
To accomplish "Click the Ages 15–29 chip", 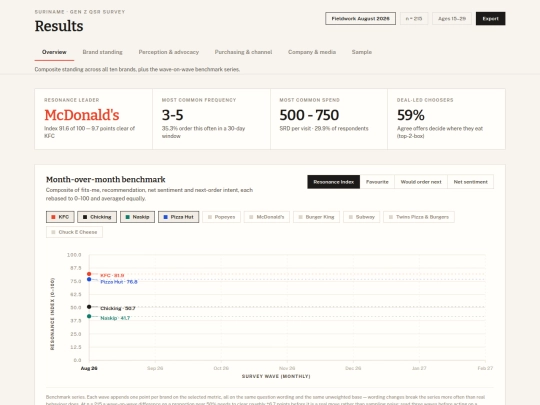I will (x=452, y=19).
